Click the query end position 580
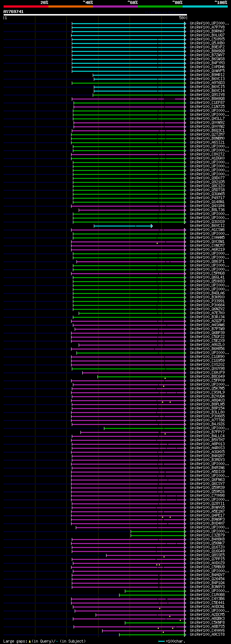 pyautogui.click(x=182, y=18)
